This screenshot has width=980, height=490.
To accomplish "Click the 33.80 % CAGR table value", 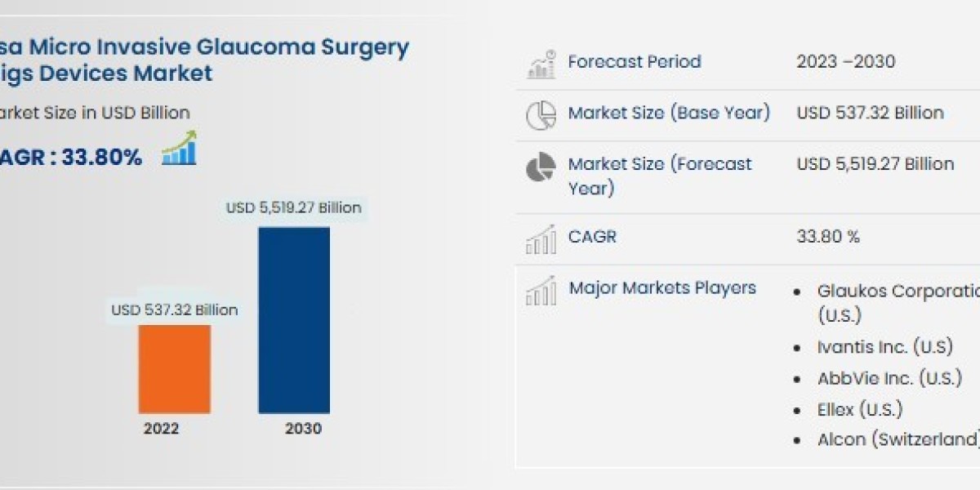I will (828, 237).
